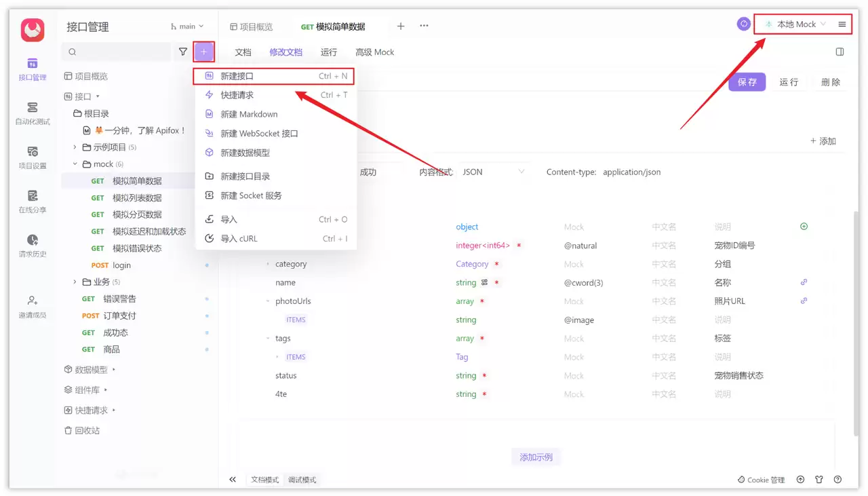Click the 运行 button next to 保存
The height and width of the screenshot is (496, 868).
pyautogui.click(x=789, y=82)
